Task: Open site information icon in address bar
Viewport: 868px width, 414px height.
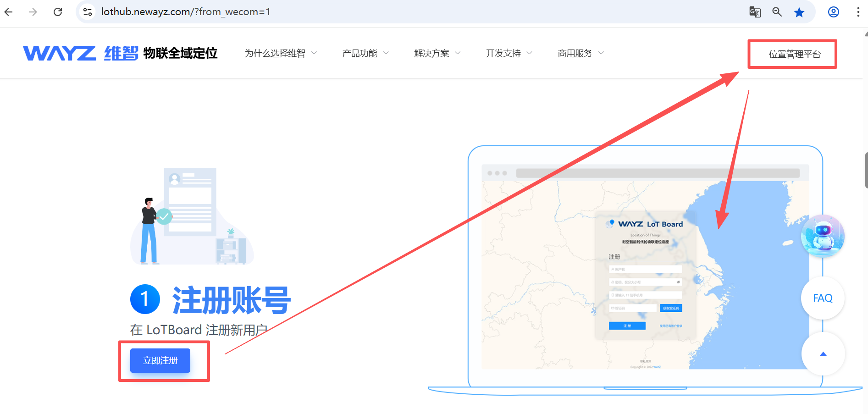Action: pyautogui.click(x=88, y=12)
